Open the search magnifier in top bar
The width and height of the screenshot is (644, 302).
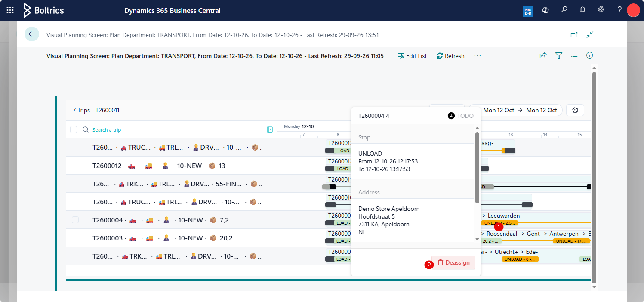pyautogui.click(x=564, y=10)
